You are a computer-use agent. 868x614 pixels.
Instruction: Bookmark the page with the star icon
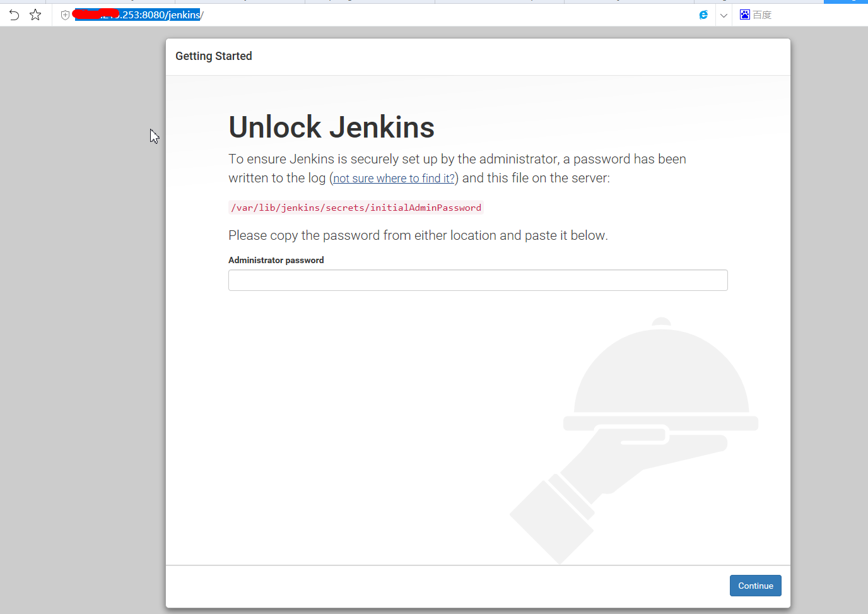[35, 15]
